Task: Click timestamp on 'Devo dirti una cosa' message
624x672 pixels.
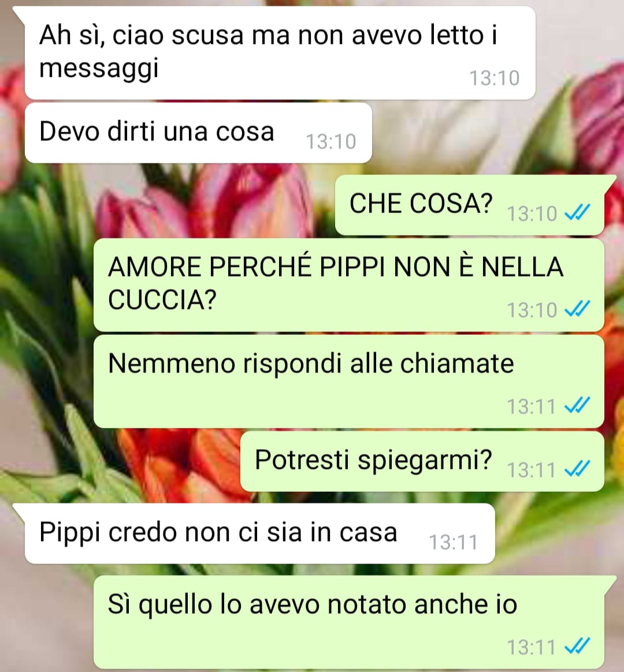Action: (x=330, y=141)
